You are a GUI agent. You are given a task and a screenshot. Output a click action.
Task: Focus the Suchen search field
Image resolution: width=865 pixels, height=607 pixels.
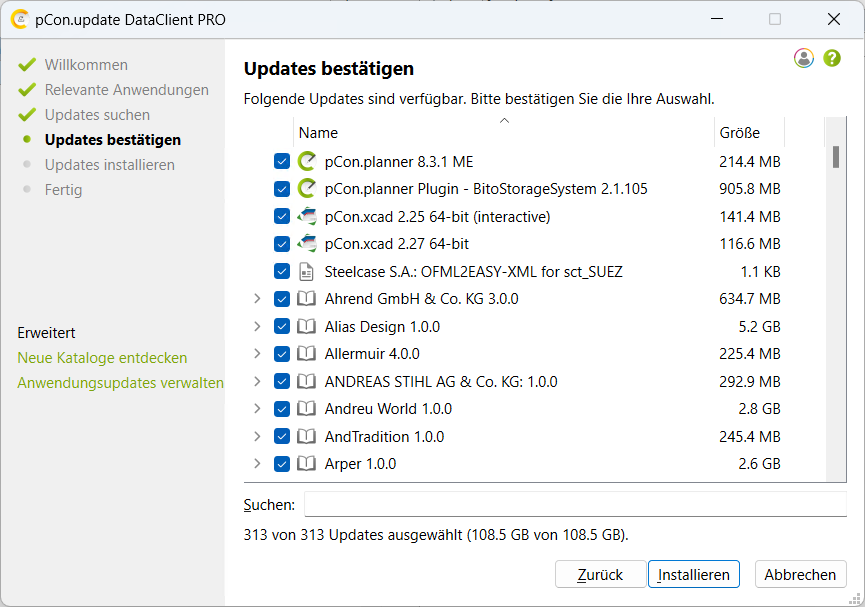coord(575,504)
